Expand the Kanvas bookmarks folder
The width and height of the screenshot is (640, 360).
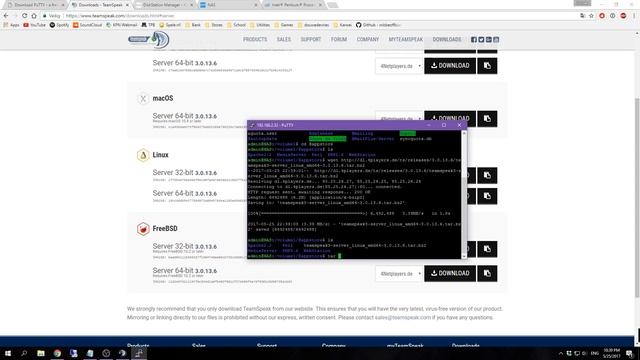tap(342, 25)
